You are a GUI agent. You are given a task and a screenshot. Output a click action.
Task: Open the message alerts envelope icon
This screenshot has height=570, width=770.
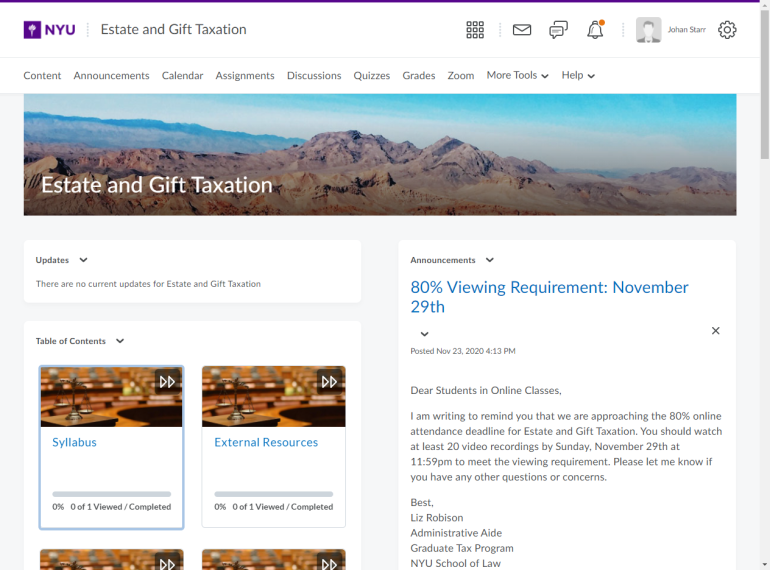tap(522, 30)
